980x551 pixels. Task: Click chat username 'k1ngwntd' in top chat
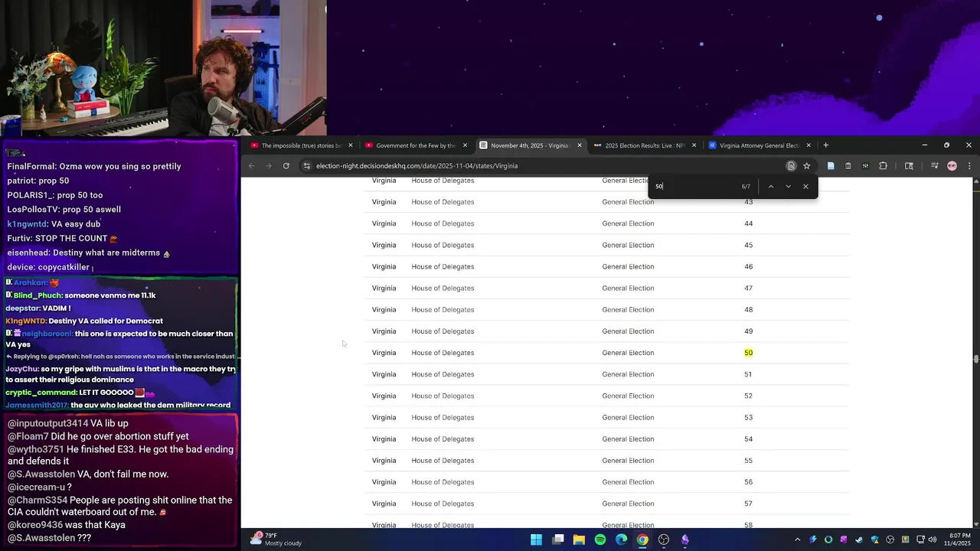[x=27, y=224]
